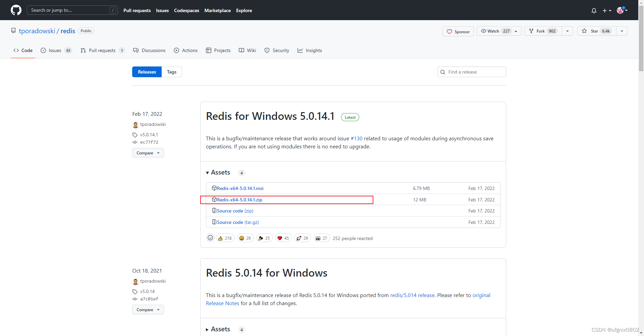This screenshot has width=644, height=336.
Task: Open Compare dropdown for v5.0.14
Action: [148, 309]
